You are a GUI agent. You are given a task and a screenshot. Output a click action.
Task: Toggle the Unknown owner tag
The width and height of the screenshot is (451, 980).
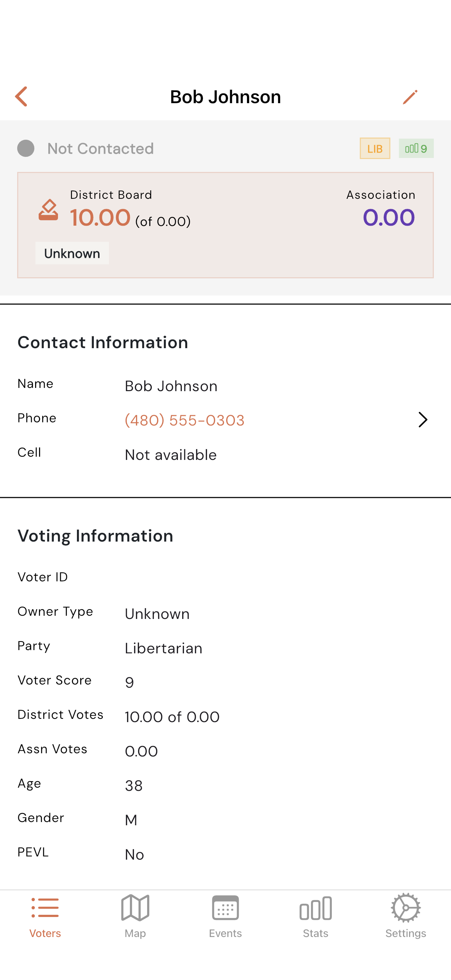click(x=72, y=253)
